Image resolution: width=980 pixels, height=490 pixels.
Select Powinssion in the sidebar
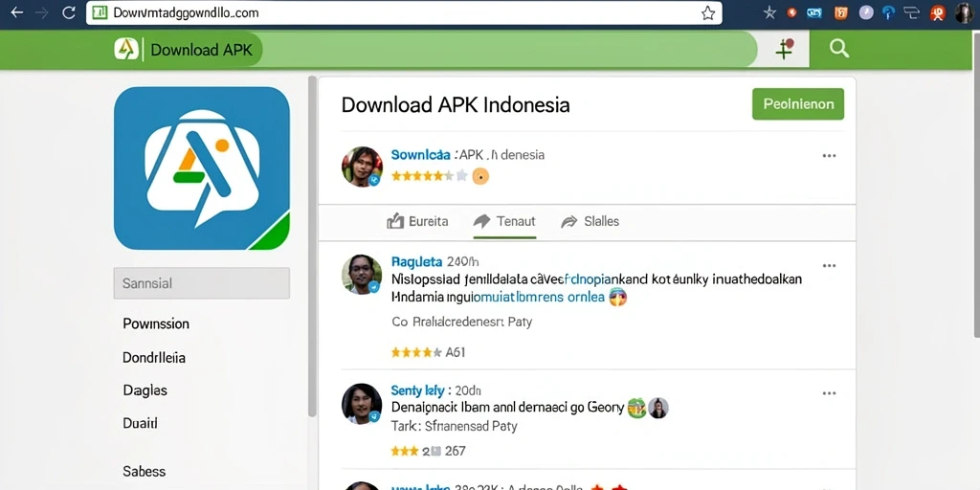click(156, 323)
